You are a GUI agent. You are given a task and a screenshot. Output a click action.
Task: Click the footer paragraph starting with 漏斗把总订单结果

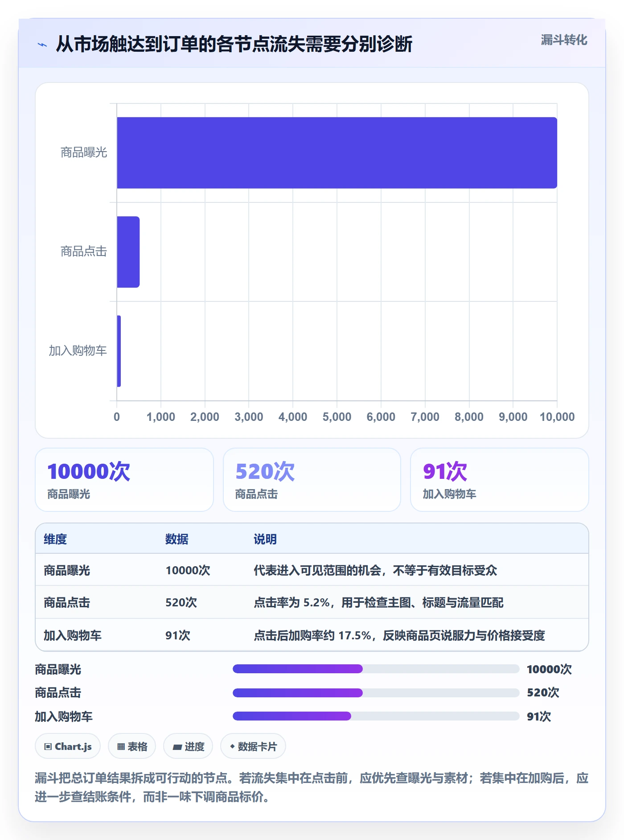point(312,787)
